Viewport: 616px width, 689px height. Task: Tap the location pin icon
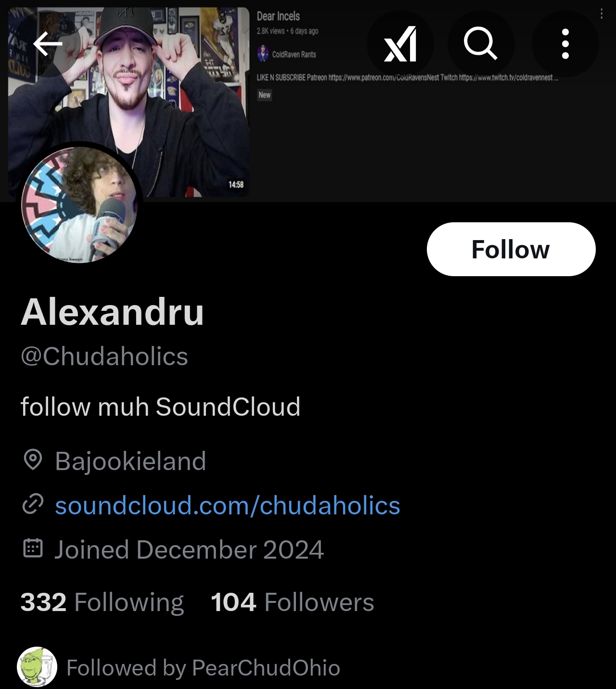tap(33, 460)
